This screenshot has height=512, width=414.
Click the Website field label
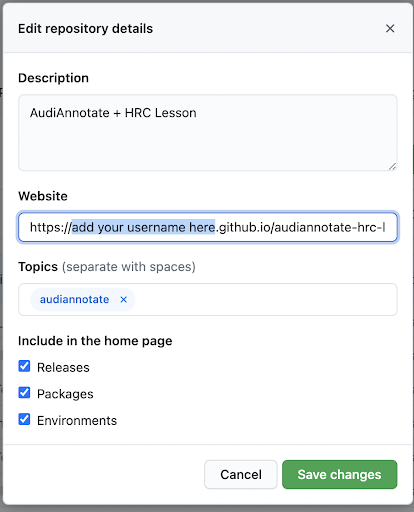pyautogui.click(x=43, y=196)
